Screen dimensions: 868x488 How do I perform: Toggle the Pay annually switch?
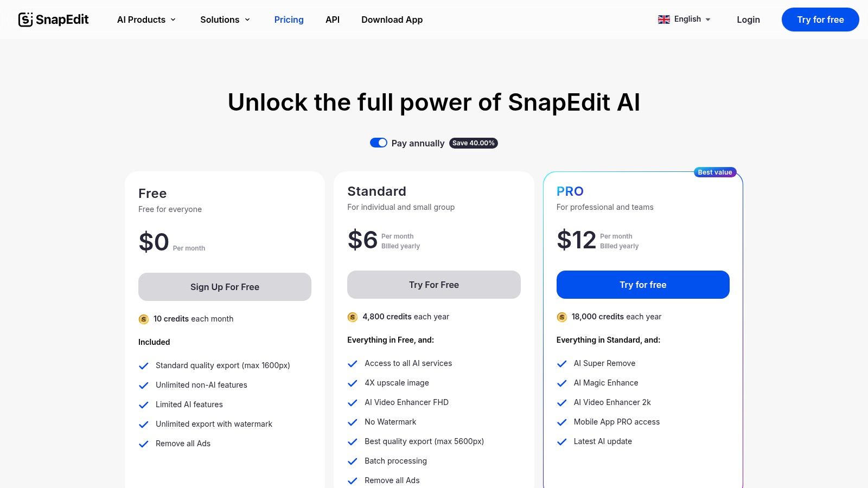(378, 143)
